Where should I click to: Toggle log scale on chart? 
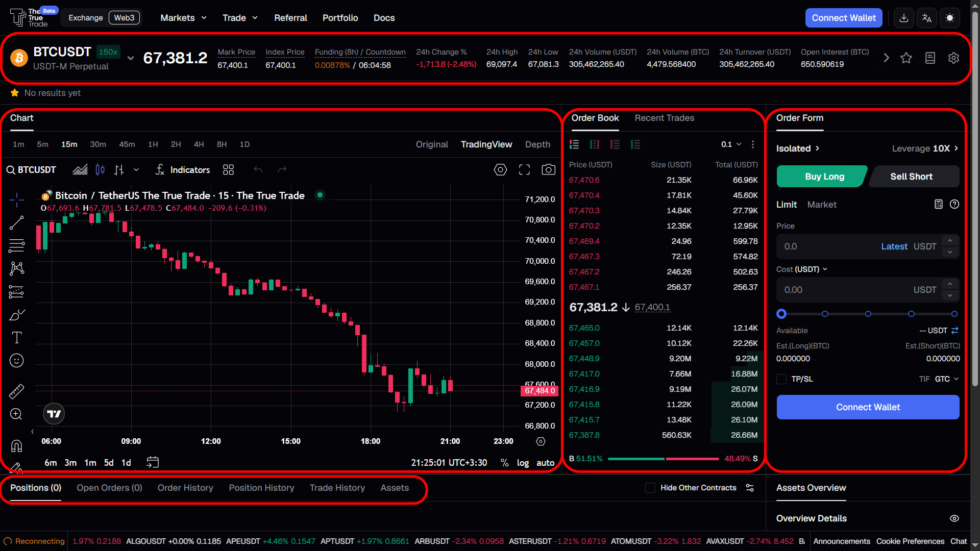(x=523, y=463)
